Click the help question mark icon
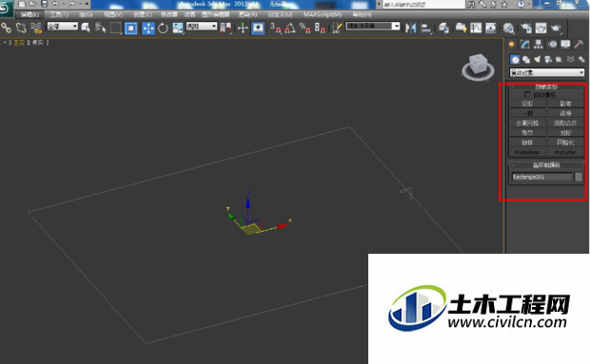Viewport: 590px width, 364px height. tap(521, 4)
